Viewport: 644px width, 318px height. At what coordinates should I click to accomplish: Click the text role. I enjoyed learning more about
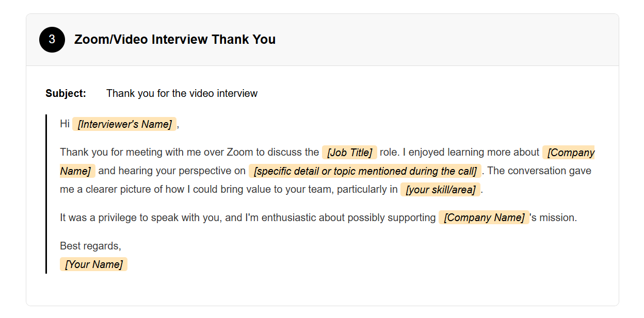click(x=459, y=152)
